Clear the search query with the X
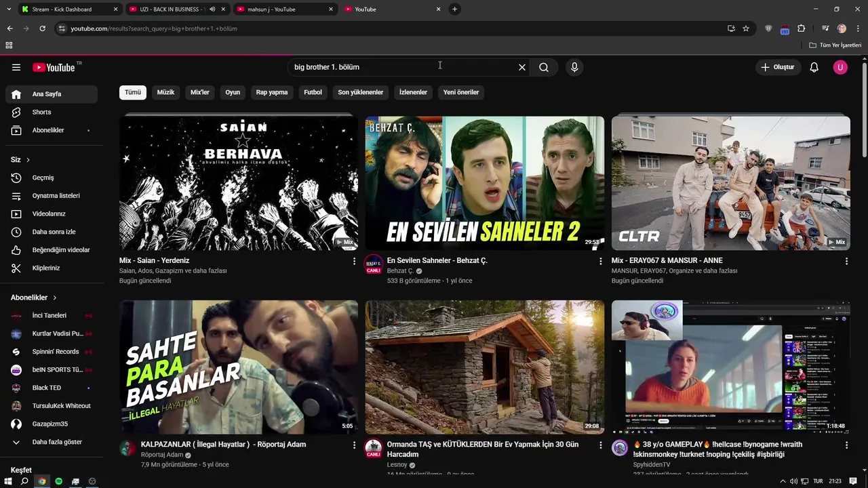868x488 pixels. point(522,67)
